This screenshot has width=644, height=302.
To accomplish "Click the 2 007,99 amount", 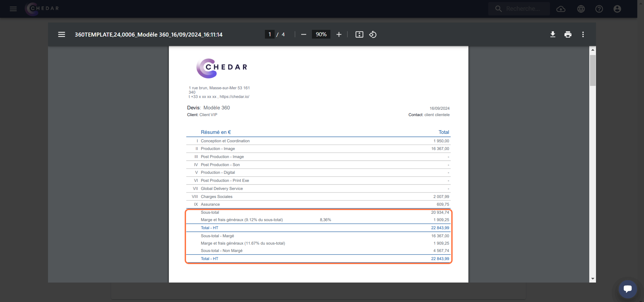I will (x=441, y=197).
